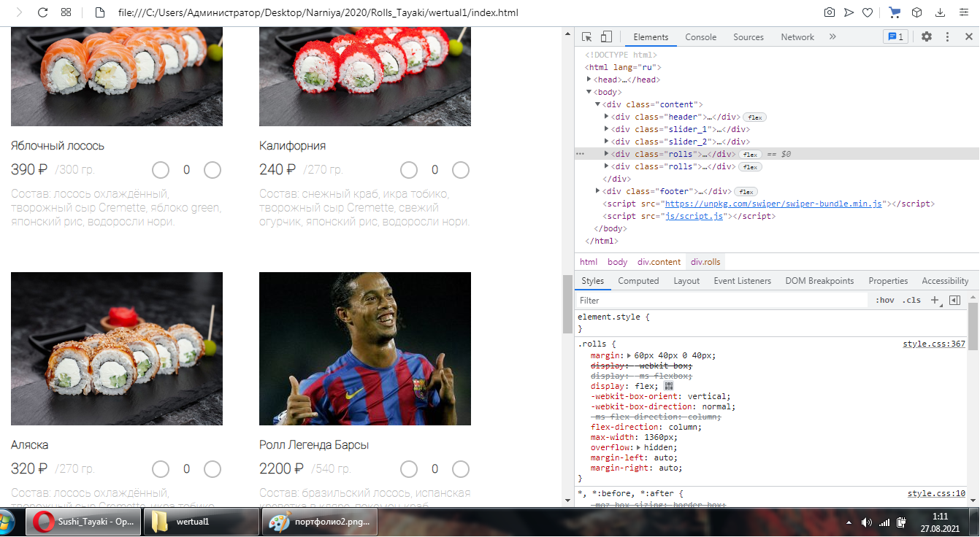
Task: Click the increase circle for Калифорния
Action: [461, 170]
